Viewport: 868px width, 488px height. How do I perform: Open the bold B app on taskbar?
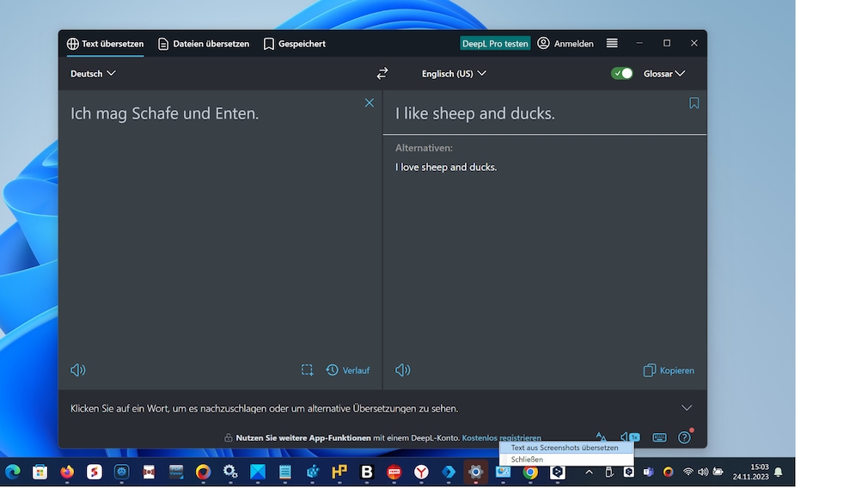click(367, 472)
